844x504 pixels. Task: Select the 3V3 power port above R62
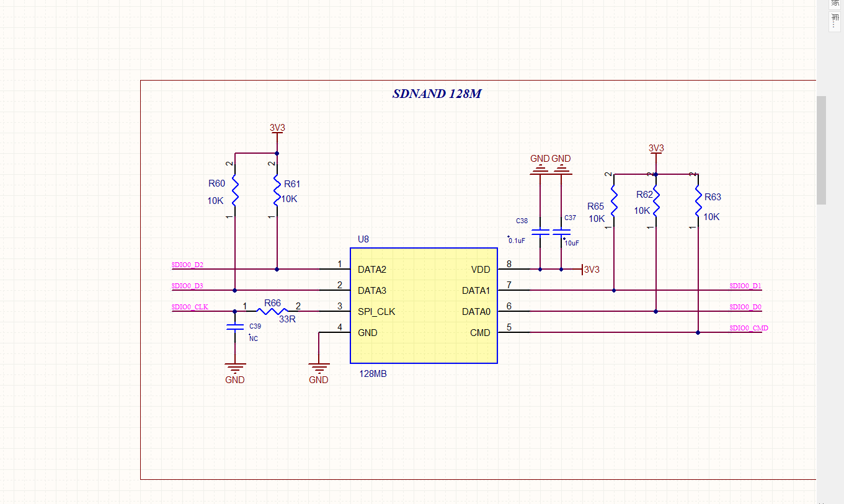pyautogui.click(x=656, y=152)
